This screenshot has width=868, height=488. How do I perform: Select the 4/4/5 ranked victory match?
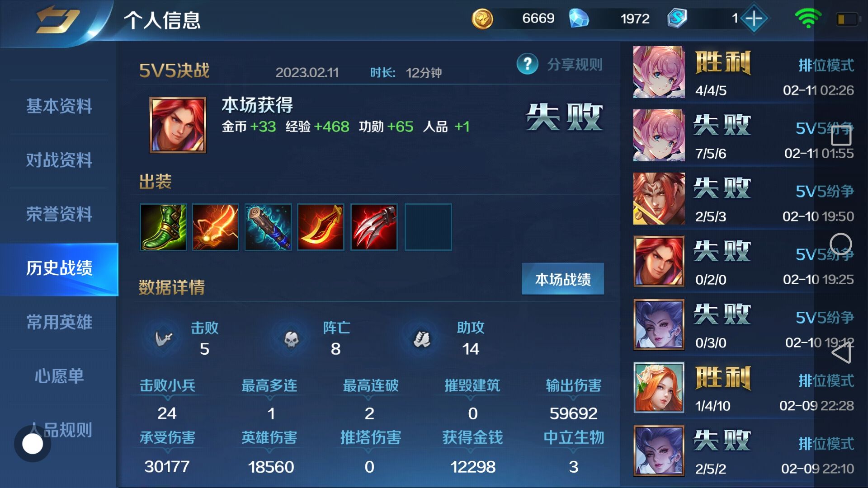pos(744,72)
